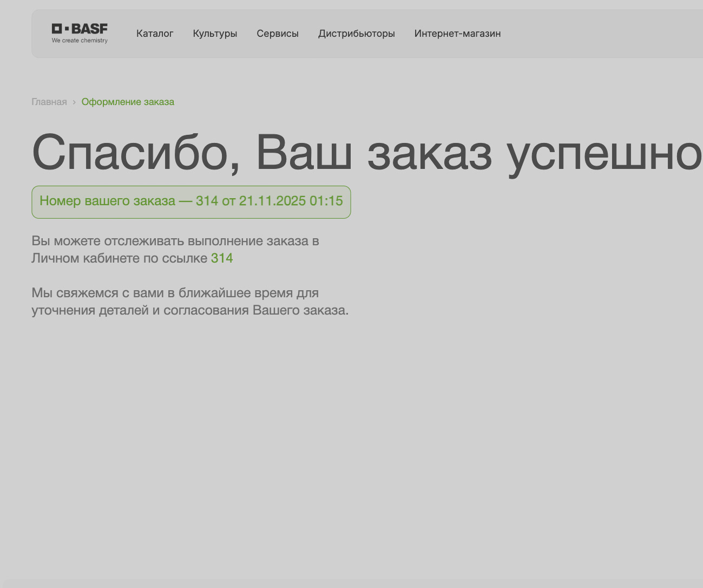Click the 'We create chemistry' tagline
Viewport: 703px width, 588px height.
[x=80, y=41]
